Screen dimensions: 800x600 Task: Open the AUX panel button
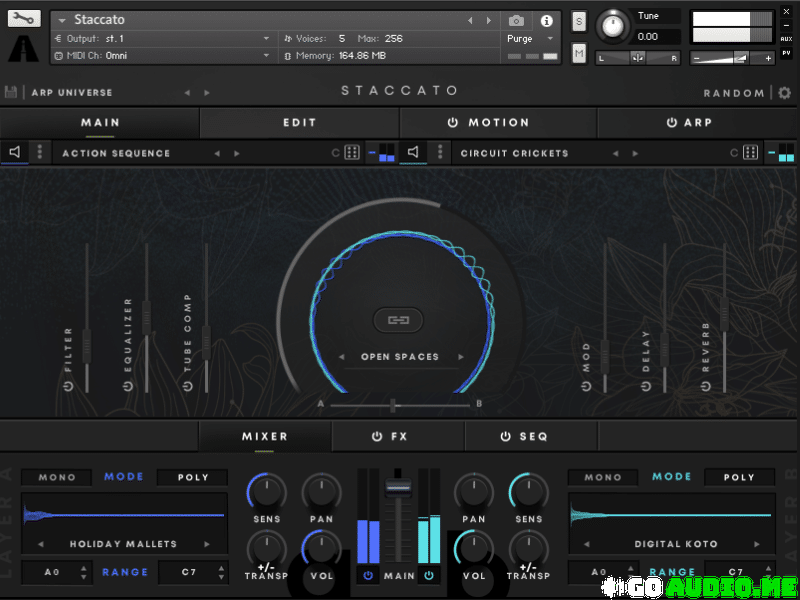[786, 39]
